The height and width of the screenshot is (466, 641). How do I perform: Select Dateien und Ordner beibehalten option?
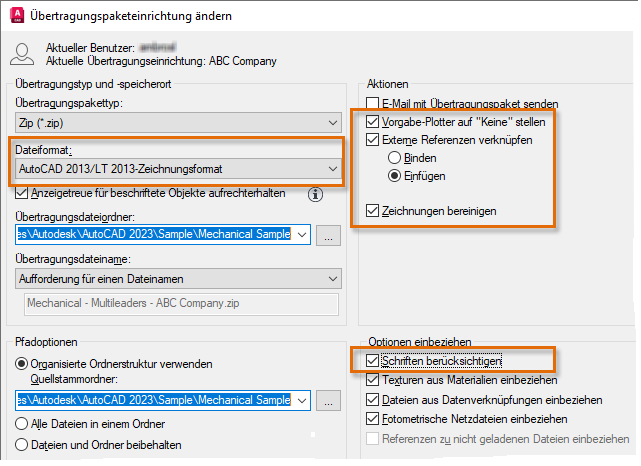21,445
